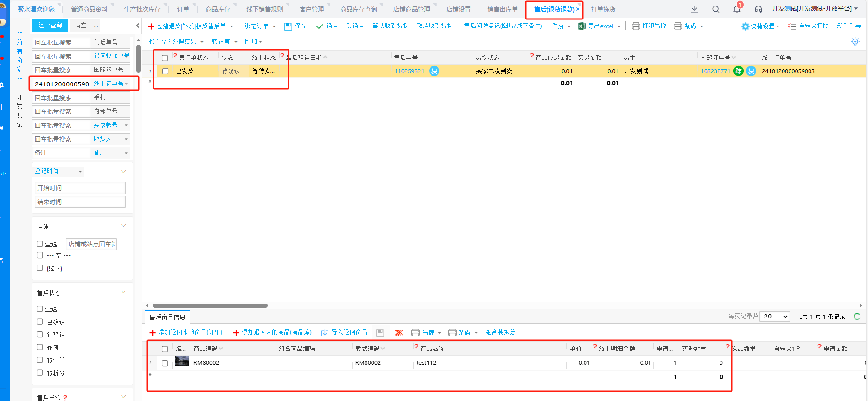
Task: Collapse the left filter panel arrow
Action: click(x=137, y=26)
